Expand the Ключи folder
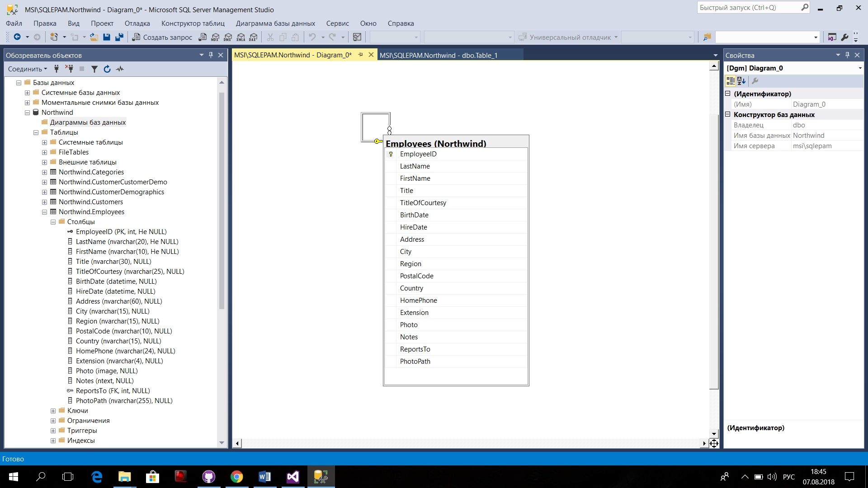The height and width of the screenshot is (488, 868). pyautogui.click(x=53, y=411)
